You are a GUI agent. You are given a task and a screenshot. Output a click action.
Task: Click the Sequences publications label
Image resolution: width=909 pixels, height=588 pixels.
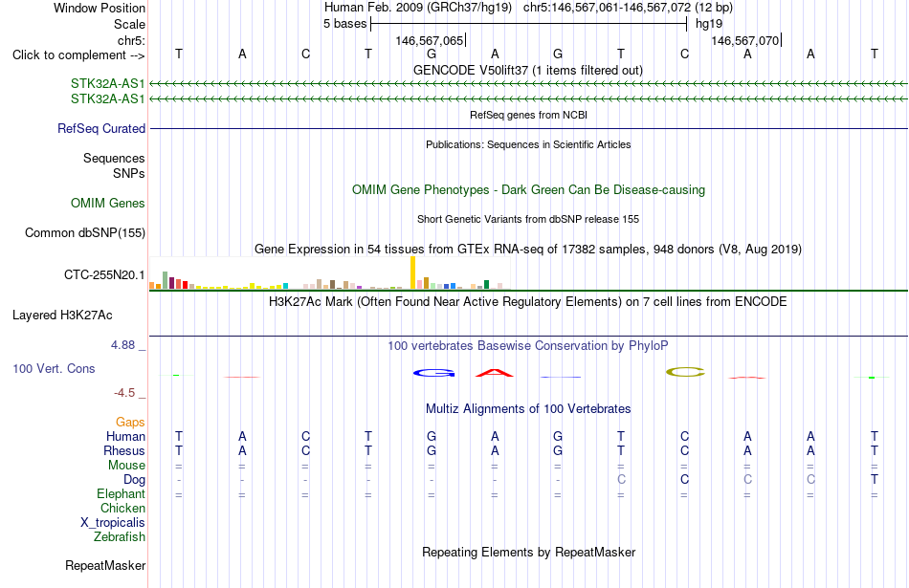(x=114, y=158)
